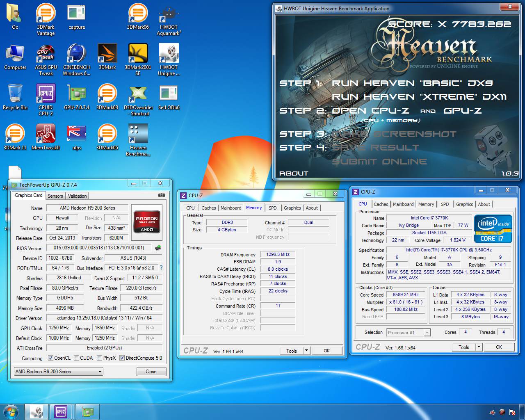525x420 pixels.
Task: Open the Processor #1 selection dropdown
Action: pos(409,333)
